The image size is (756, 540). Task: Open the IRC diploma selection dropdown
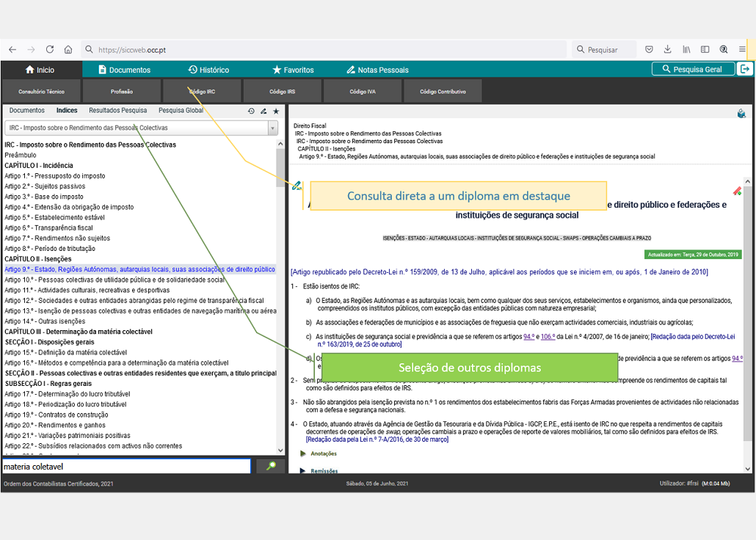click(x=141, y=128)
